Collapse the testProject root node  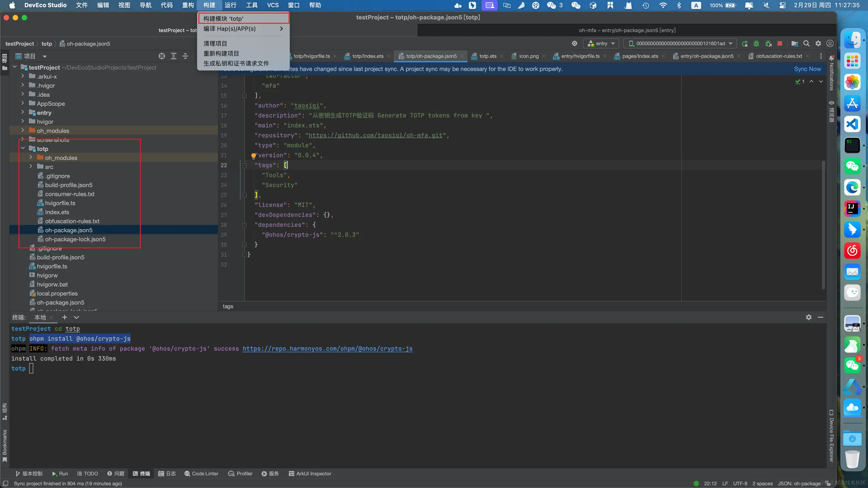15,67
